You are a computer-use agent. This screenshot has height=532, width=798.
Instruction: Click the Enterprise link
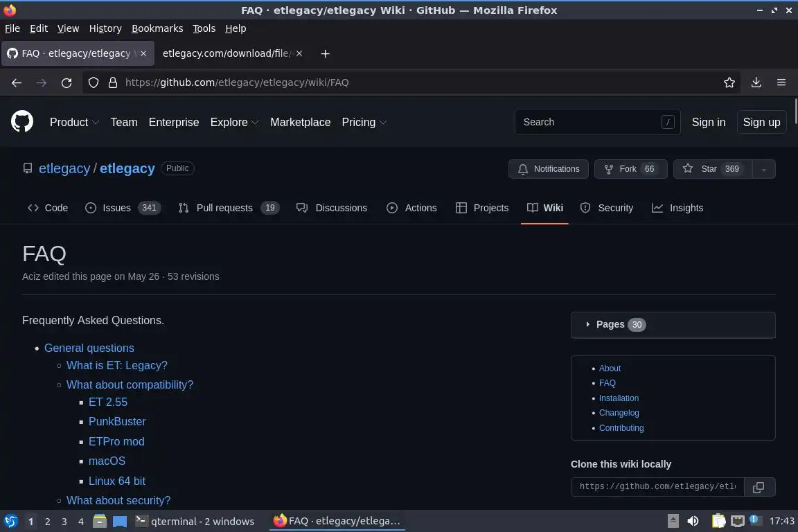point(174,122)
